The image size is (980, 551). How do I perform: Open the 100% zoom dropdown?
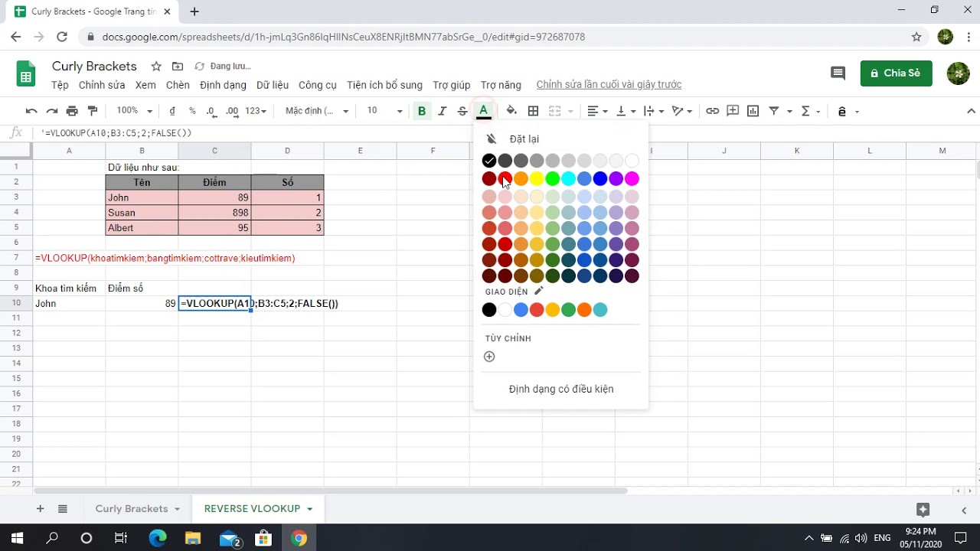point(134,111)
